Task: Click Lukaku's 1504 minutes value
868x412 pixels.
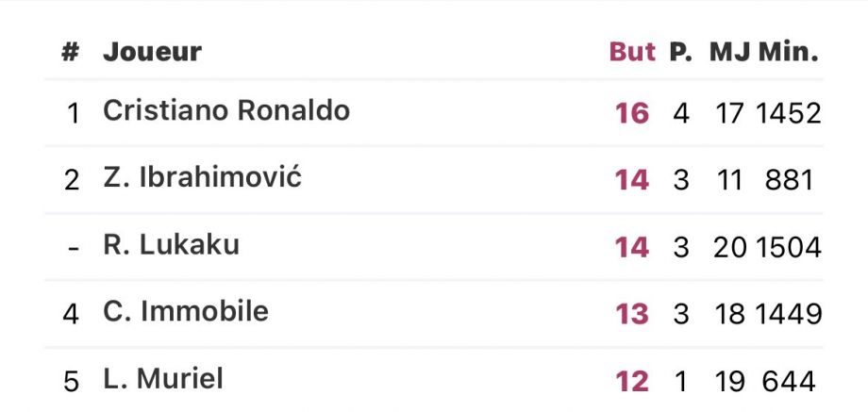Action: [x=789, y=247]
